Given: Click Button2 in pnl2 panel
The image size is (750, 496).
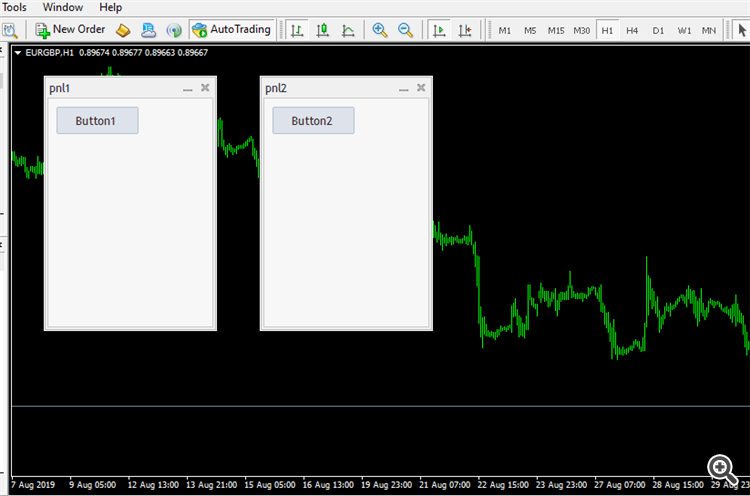Looking at the screenshot, I should click(313, 121).
